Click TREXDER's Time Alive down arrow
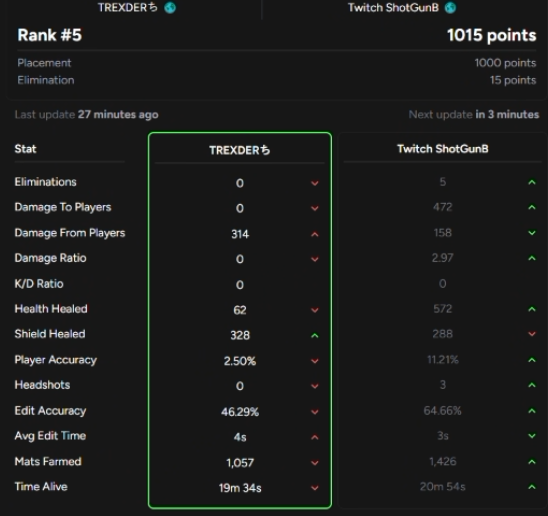 tap(315, 488)
